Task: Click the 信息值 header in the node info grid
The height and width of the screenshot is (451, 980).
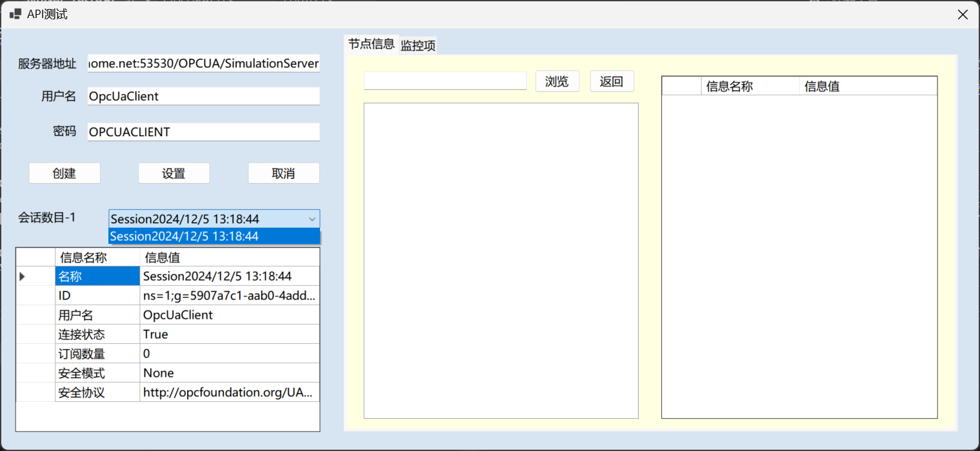Action: click(x=868, y=86)
